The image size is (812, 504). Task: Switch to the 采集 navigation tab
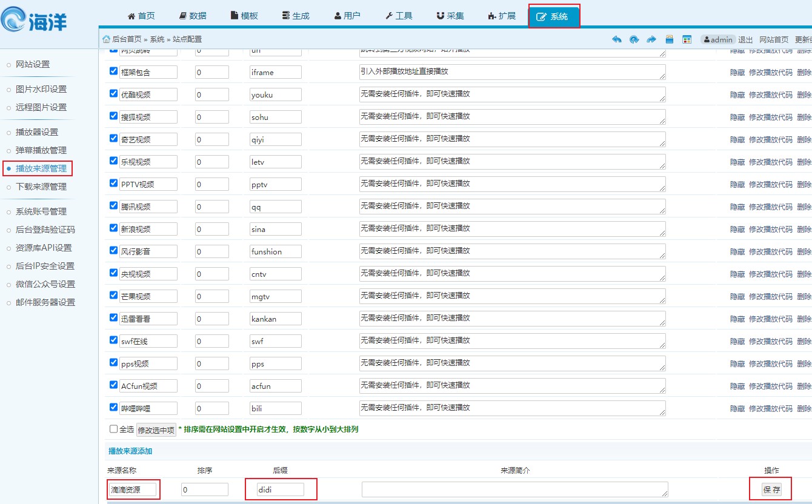(x=450, y=16)
